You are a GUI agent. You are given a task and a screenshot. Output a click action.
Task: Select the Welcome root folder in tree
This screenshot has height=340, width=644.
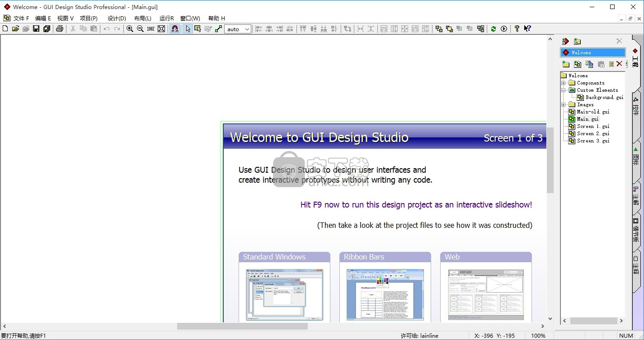[578, 76]
